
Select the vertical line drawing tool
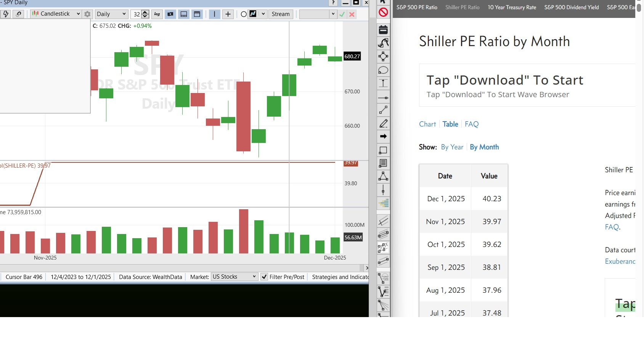(x=383, y=190)
